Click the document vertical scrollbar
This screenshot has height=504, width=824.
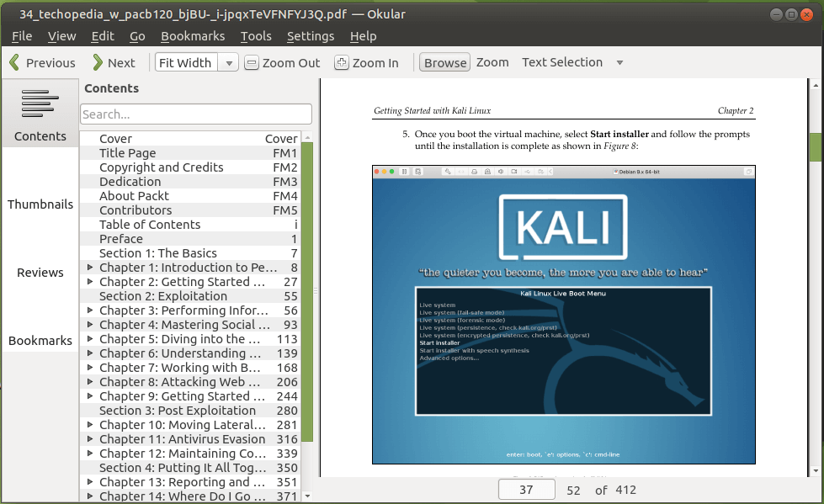(815, 148)
